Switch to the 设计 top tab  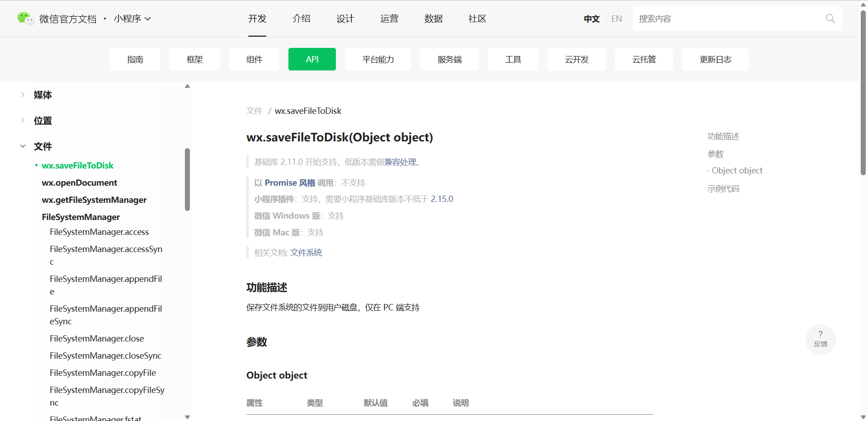345,19
